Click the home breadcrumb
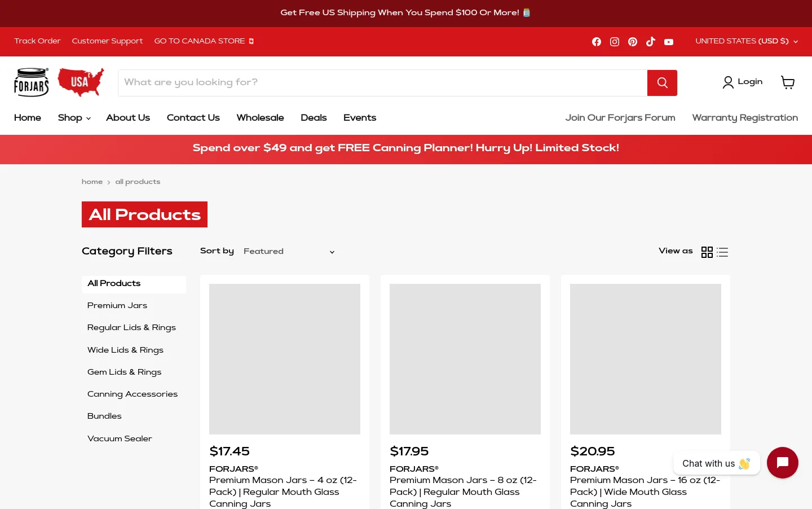This screenshot has width=812, height=509. click(92, 182)
